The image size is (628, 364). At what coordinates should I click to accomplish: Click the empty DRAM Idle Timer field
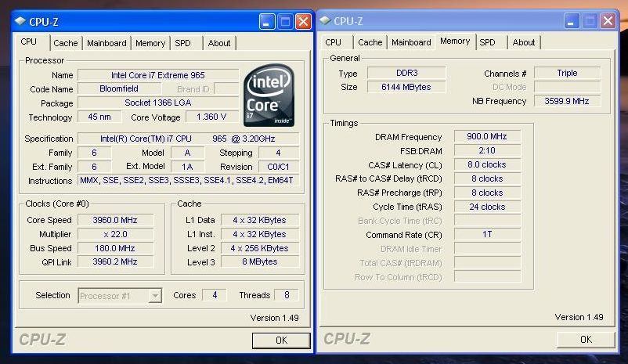[487, 248]
